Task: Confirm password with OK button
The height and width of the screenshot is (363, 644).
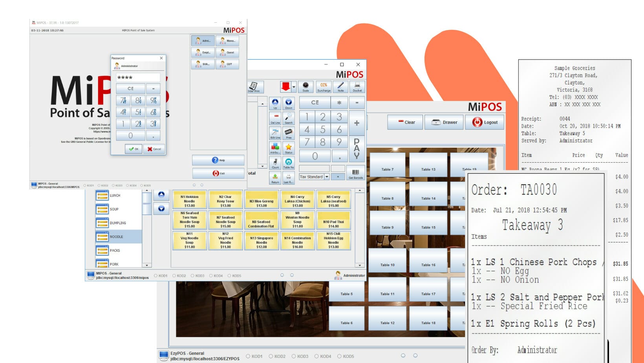Action: 134,149
